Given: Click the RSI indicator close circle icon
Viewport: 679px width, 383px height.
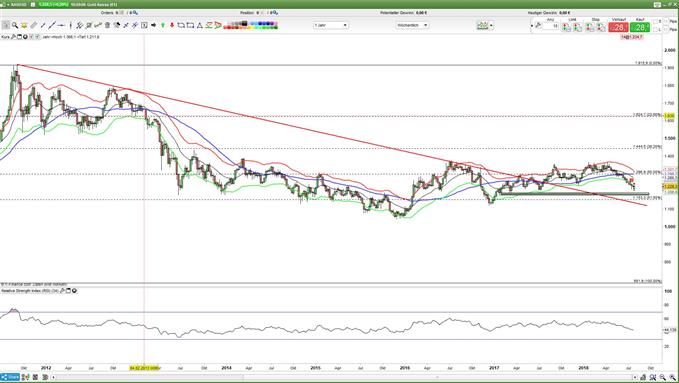Looking at the screenshot, I should tap(74, 291).
